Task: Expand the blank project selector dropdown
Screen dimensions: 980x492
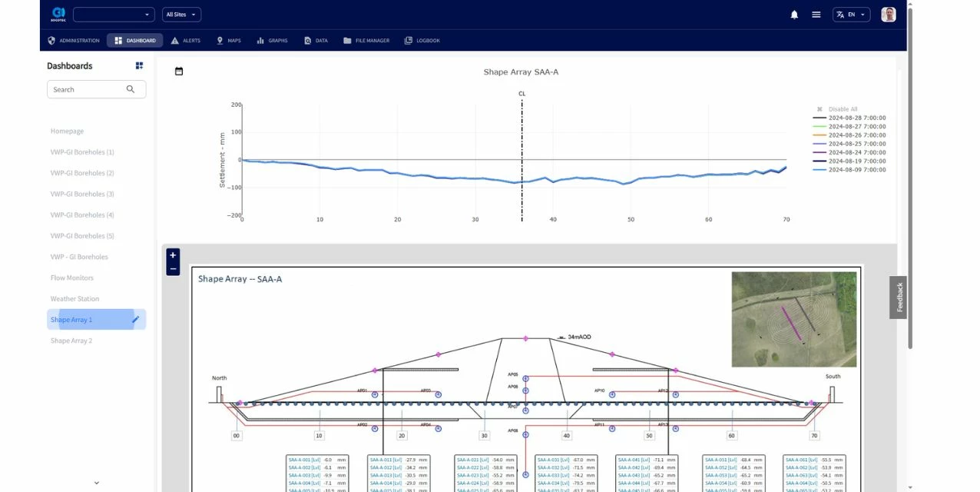Action: click(x=114, y=15)
